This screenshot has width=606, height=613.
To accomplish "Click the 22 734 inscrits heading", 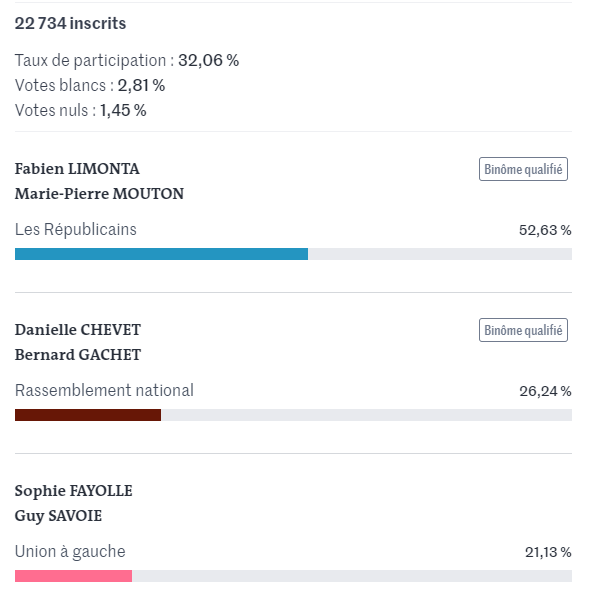I will [70, 23].
